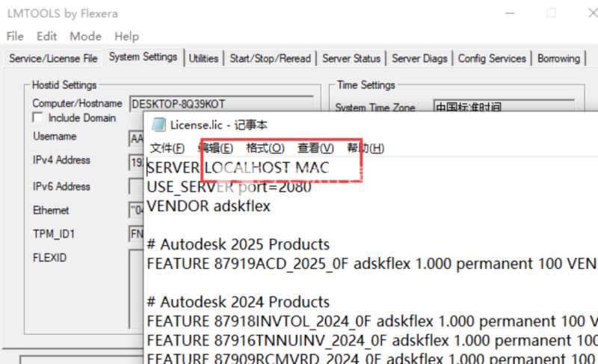Maximize the LMTOOLS window
This screenshot has height=364, width=598.
551,13
